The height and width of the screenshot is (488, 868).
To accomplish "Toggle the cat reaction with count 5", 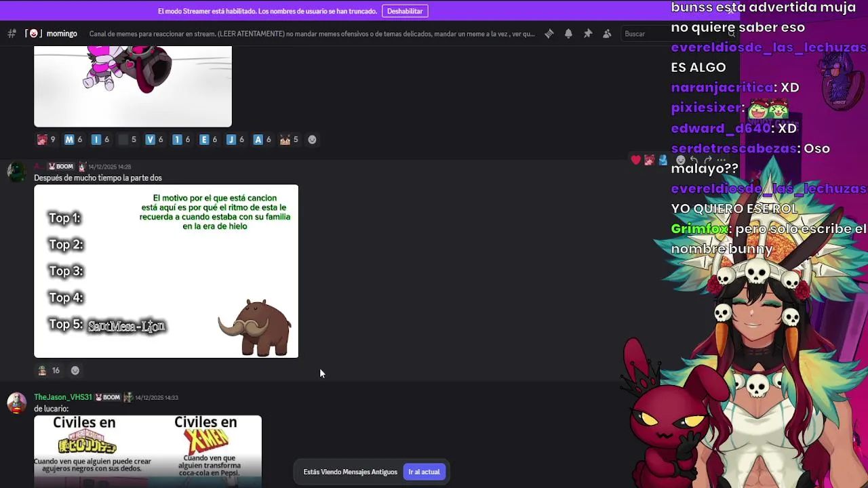I will (290, 140).
